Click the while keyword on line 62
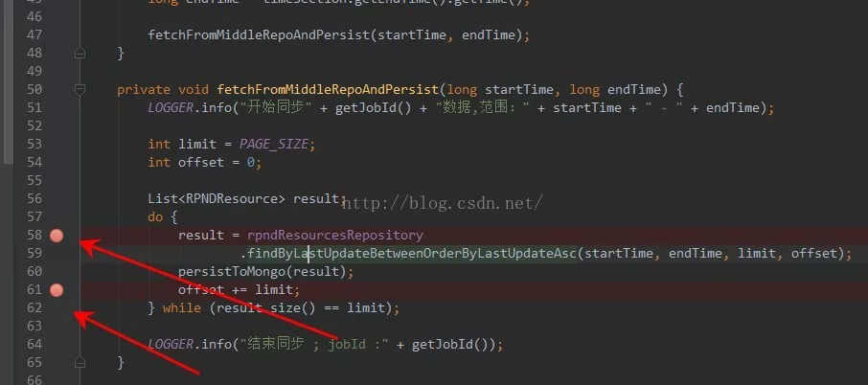868x385 pixels. click(x=182, y=307)
